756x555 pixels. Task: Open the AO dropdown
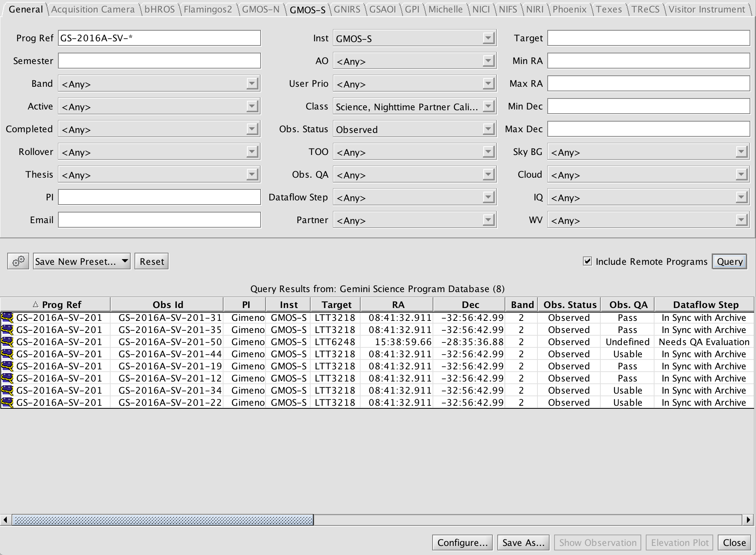click(415, 61)
